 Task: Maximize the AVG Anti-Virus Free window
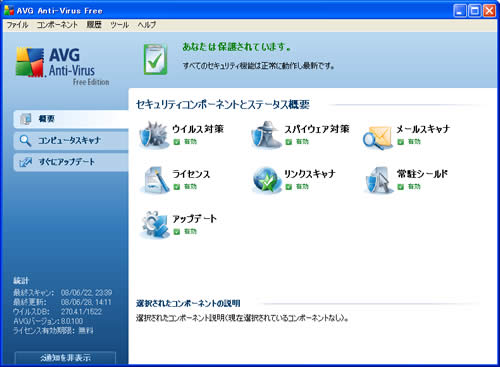tap(475, 11)
